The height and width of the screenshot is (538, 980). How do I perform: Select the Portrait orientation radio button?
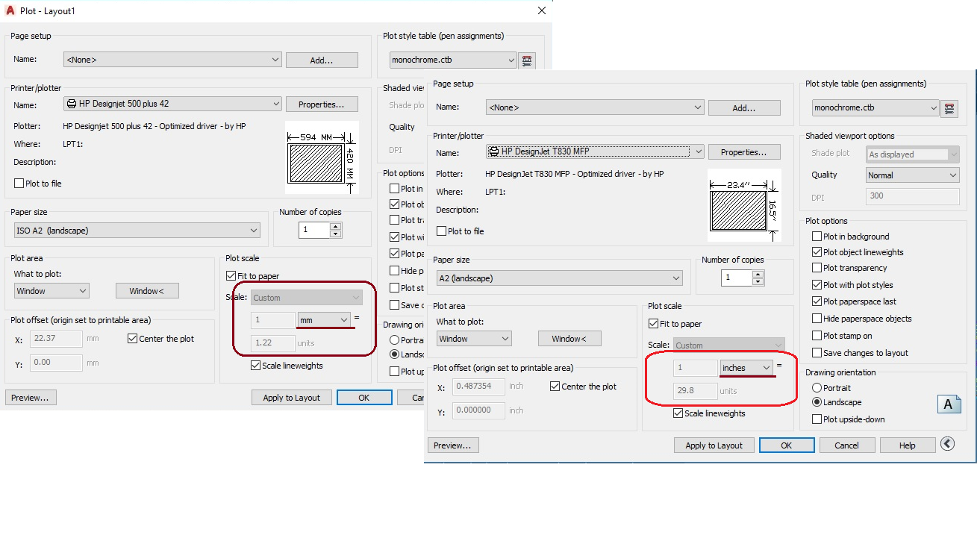[817, 388]
